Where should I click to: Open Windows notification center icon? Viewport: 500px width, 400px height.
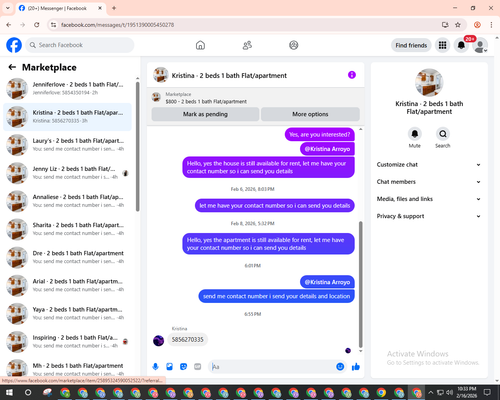(487, 392)
